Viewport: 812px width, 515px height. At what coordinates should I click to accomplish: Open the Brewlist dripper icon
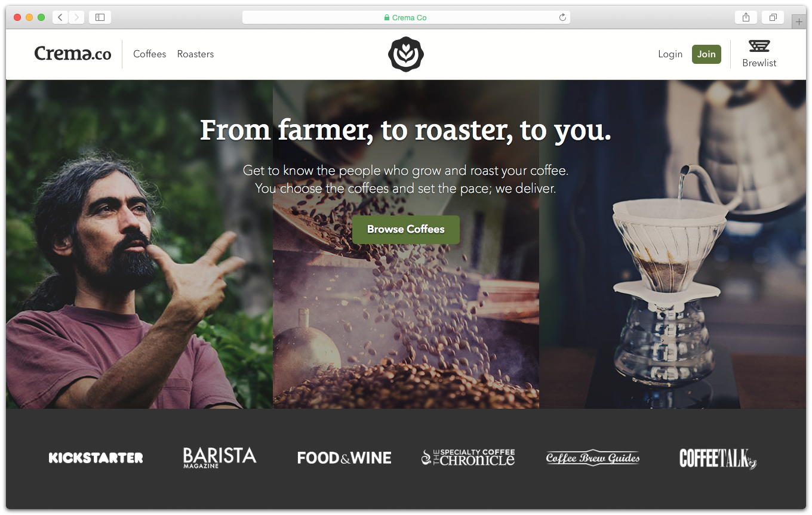tap(759, 46)
